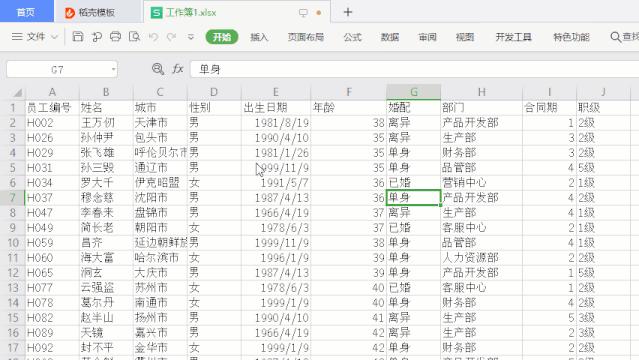Select row header 12
639x360 pixels.
(x=13, y=273)
